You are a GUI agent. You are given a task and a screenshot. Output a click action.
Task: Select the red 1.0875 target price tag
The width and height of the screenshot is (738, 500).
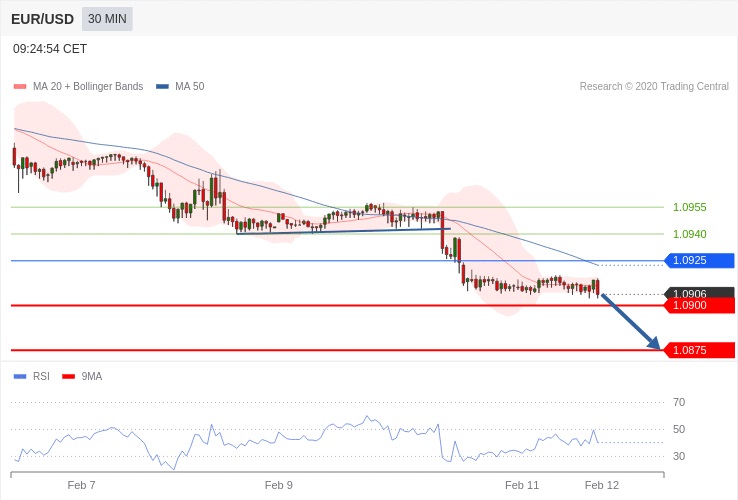tap(699, 350)
